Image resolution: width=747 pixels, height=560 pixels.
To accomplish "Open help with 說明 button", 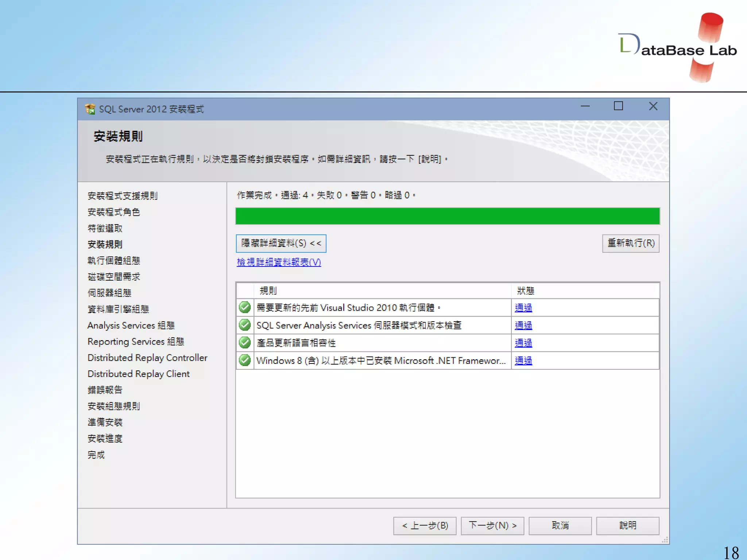I will [628, 526].
